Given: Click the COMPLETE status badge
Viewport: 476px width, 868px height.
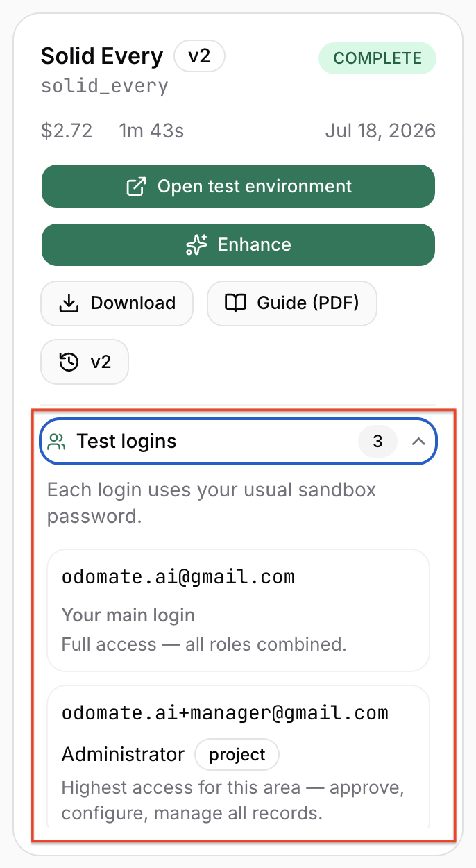Looking at the screenshot, I should 377,58.
